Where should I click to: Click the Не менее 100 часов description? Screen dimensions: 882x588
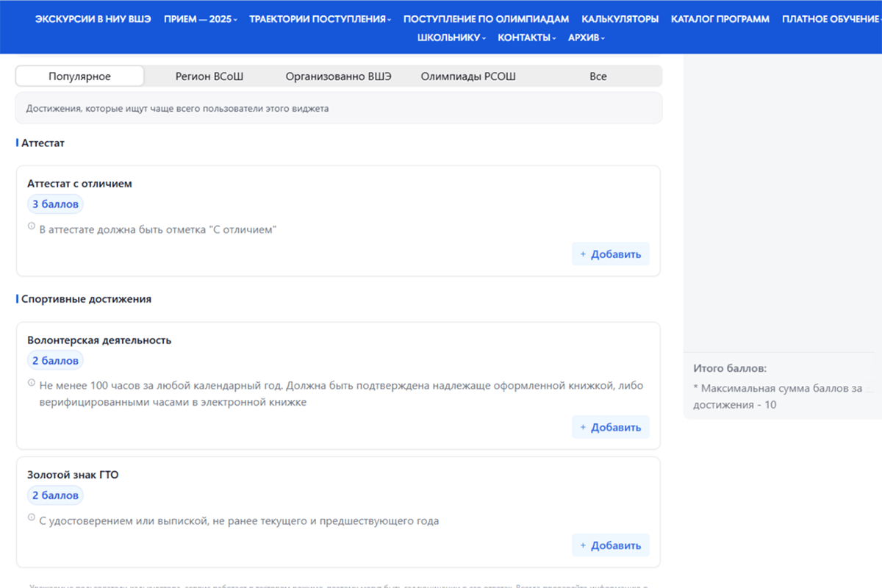[x=341, y=394]
